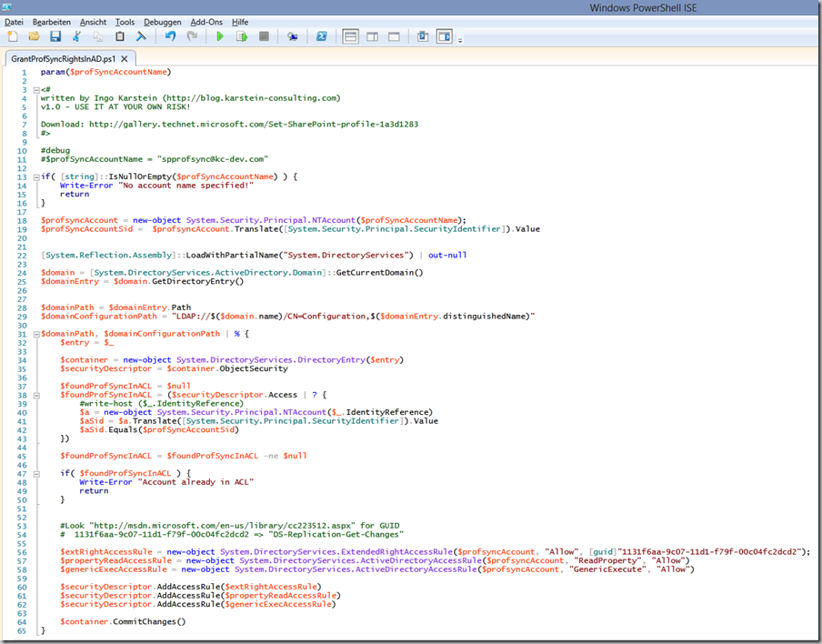The width and height of the screenshot is (822, 644).
Task: Cut selection using the scissors icon
Action: (76, 36)
